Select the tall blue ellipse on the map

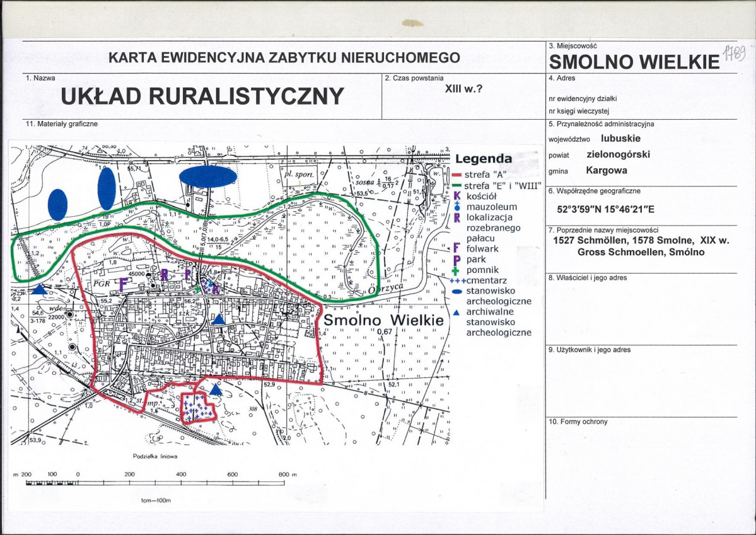(107, 189)
